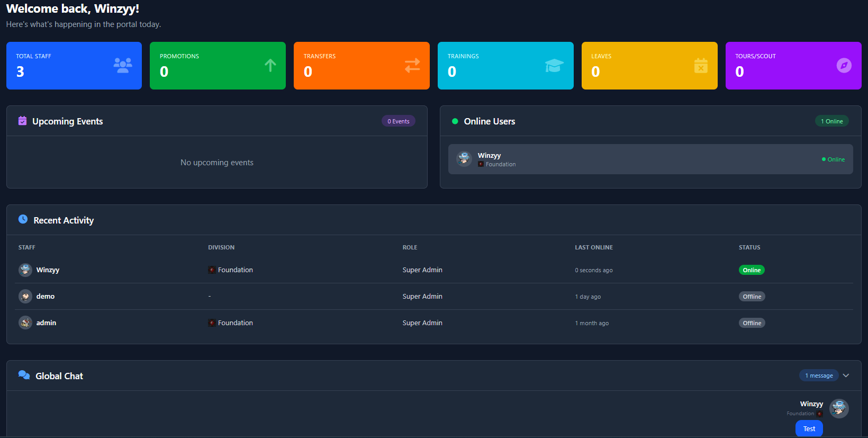This screenshot has width=868, height=438.
Task: Click the green dot beside Online Users heading
Action: point(455,121)
